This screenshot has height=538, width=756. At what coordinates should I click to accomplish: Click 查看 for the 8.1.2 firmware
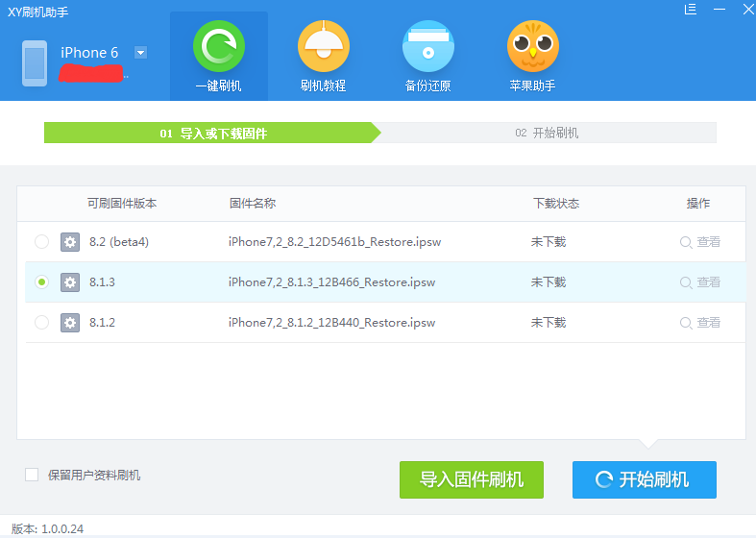pyautogui.click(x=700, y=323)
